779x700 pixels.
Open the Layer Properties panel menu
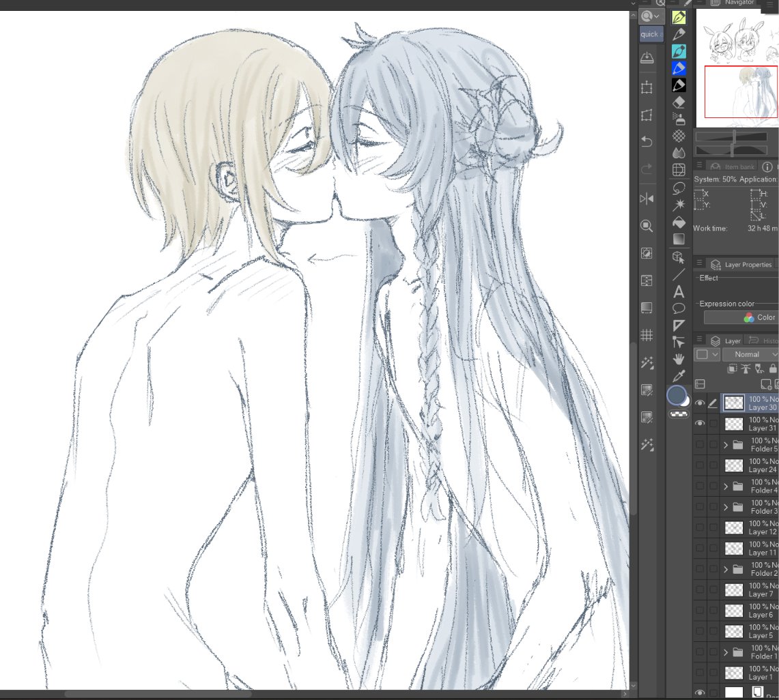699,263
